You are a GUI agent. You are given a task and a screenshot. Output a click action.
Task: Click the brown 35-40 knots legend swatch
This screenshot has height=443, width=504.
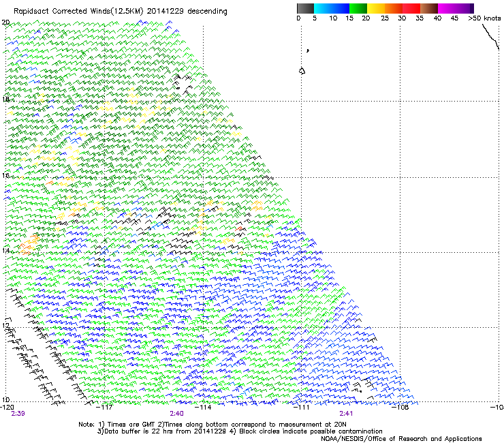[429, 8]
